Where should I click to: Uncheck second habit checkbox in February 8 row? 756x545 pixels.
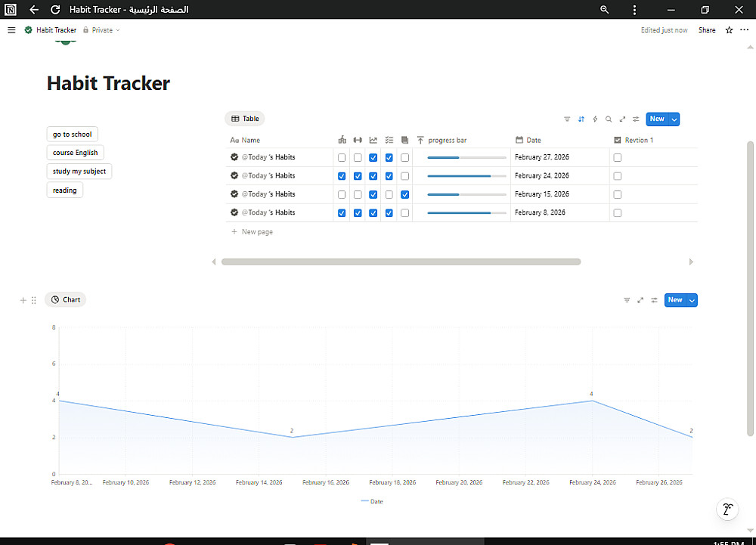358,213
